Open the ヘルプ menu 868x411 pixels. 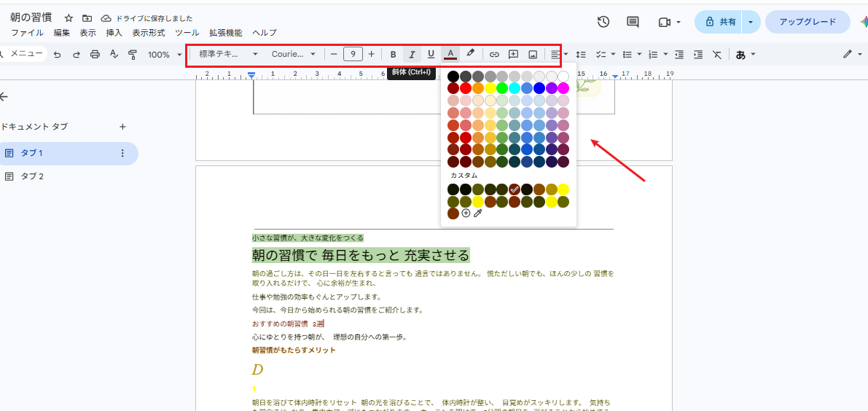pos(264,33)
